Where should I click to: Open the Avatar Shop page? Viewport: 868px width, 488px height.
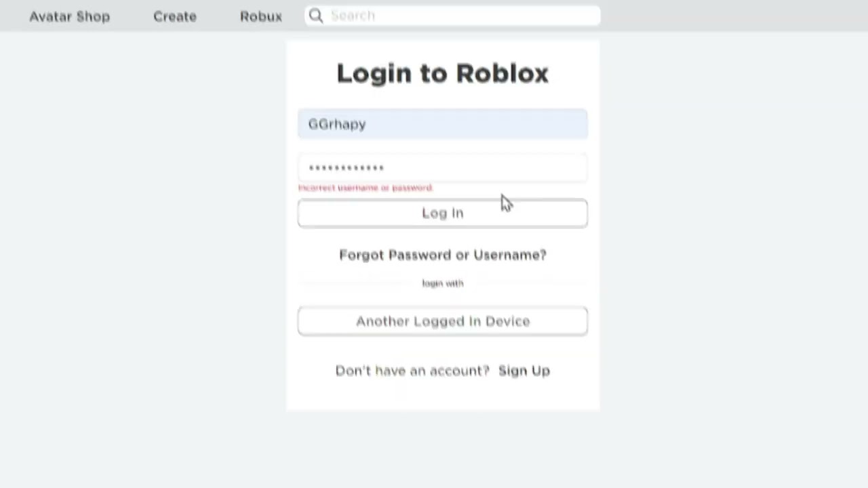(x=69, y=16)
